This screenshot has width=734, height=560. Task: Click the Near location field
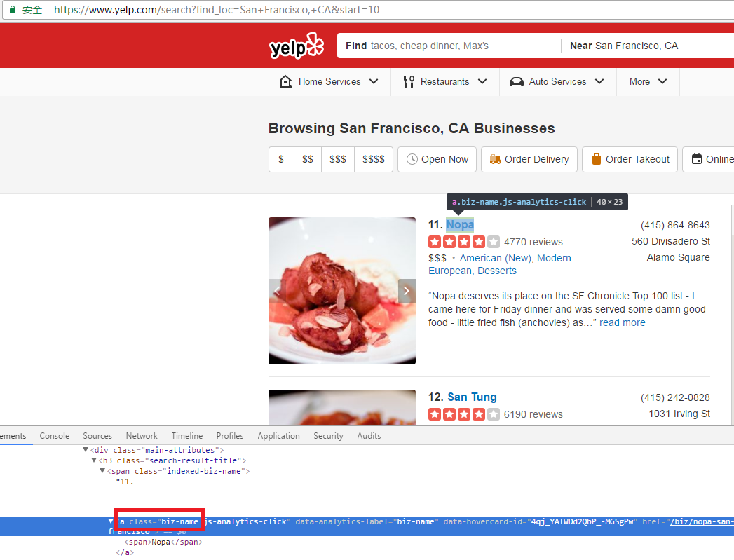click(x=648, y=46)
